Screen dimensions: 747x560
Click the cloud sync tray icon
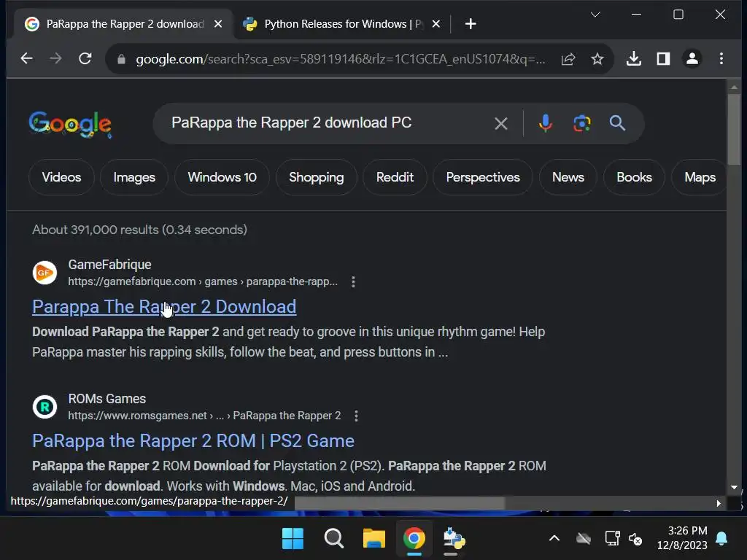[x=583, y=539]
